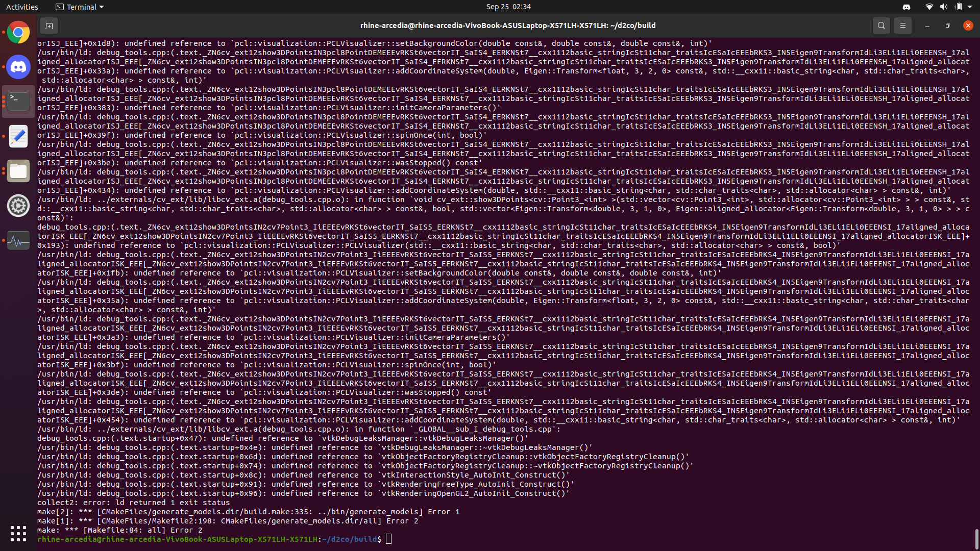Click the Discord tray icon in top bar
Image resolution: width=980 pixels, height=551 pixels.
pyautogui.click(x=906, y=7)
